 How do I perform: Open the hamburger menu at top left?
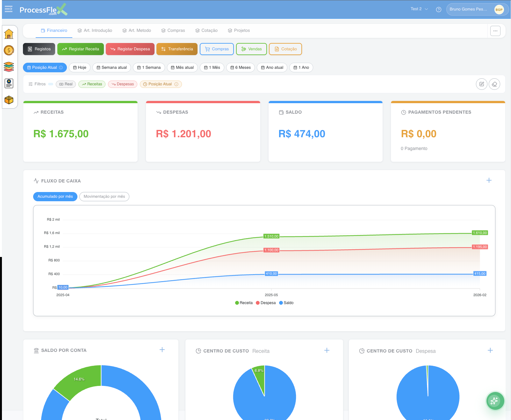coord(8,9)
